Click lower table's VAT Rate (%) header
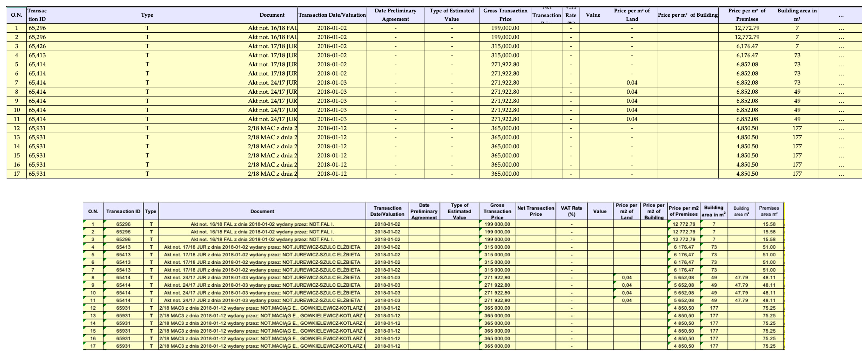The height and width of the screenshot is (357, 868). click(x=572, y=211)
